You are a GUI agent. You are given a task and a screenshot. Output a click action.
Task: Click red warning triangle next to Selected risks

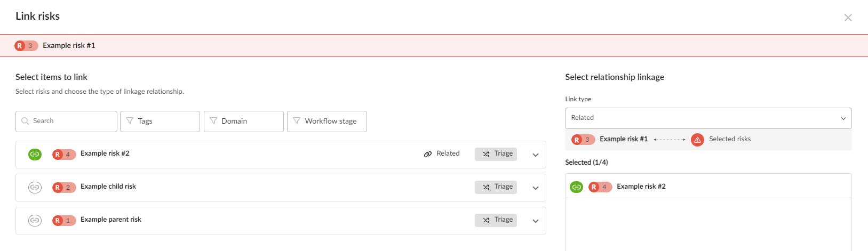click(697, 140)
